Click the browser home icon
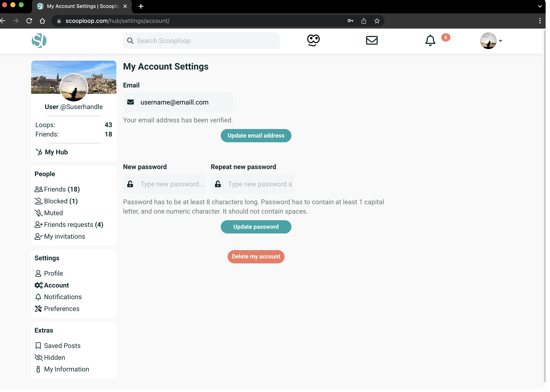 point(42,21)
